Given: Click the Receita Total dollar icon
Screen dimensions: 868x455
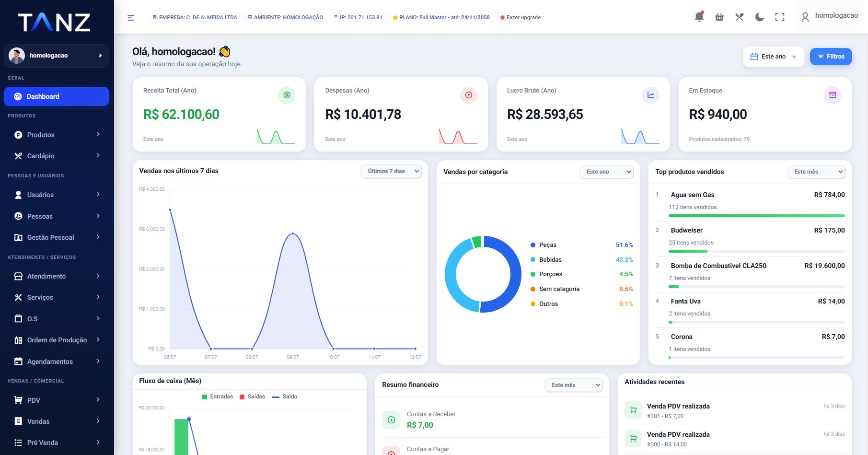Looking at the screenshot, I should 287,95.
